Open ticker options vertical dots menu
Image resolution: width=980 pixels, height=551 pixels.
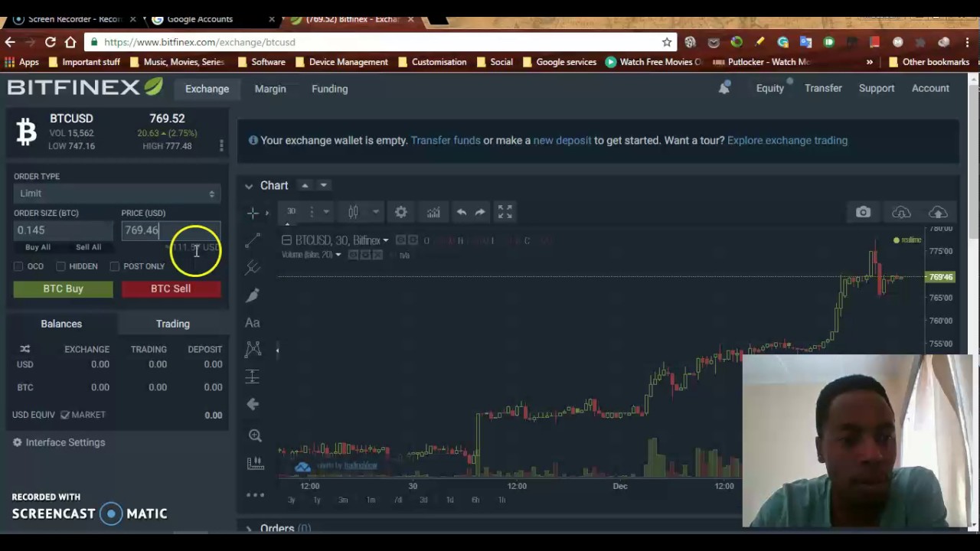(x=221, y=145)
